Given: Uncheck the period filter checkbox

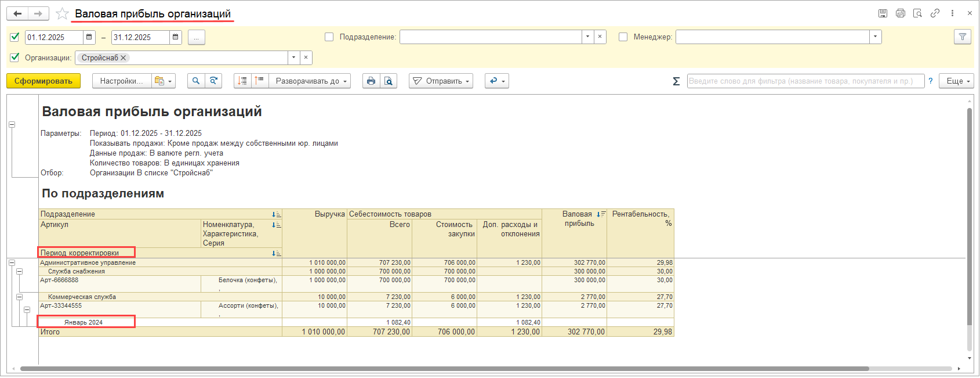Looking at the screenshot, I should click(15, 37).
